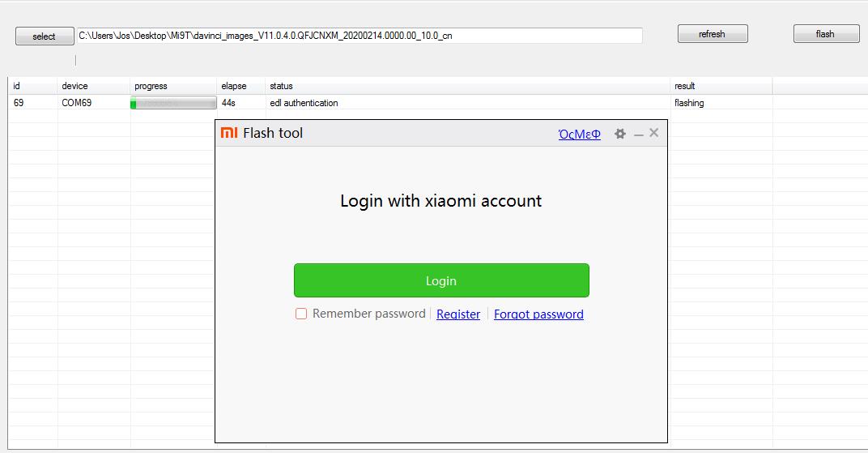Click the green Login button

pos(441,280)
